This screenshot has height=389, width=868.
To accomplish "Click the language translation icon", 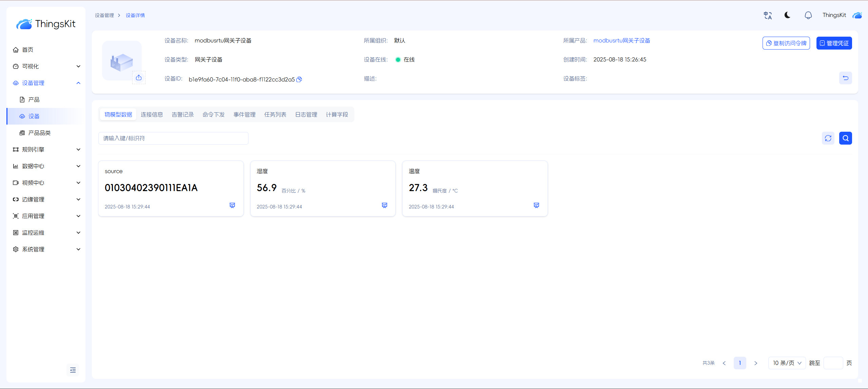I will point(768,15).
